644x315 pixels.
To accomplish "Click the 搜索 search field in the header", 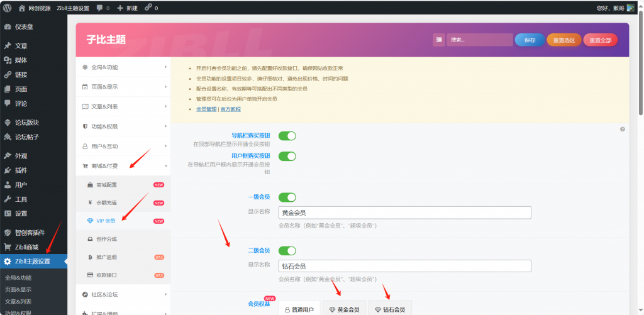I will pos(480,40).
